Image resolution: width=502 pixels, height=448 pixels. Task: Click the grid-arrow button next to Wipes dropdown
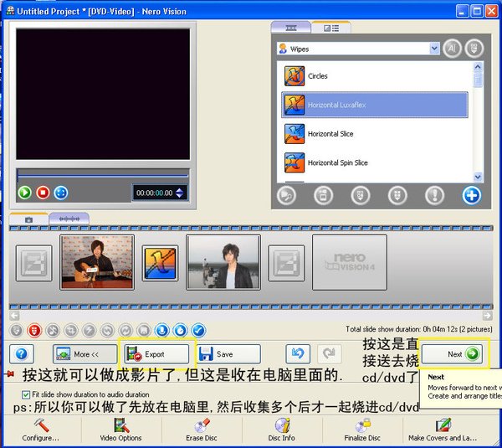click(x=474, y=49)
